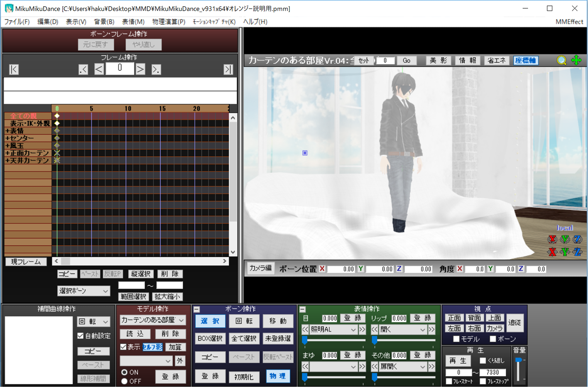Viewport: 588px width, 387px height.
Task: Click the green cross view move icon
Action: pos(576,60)
